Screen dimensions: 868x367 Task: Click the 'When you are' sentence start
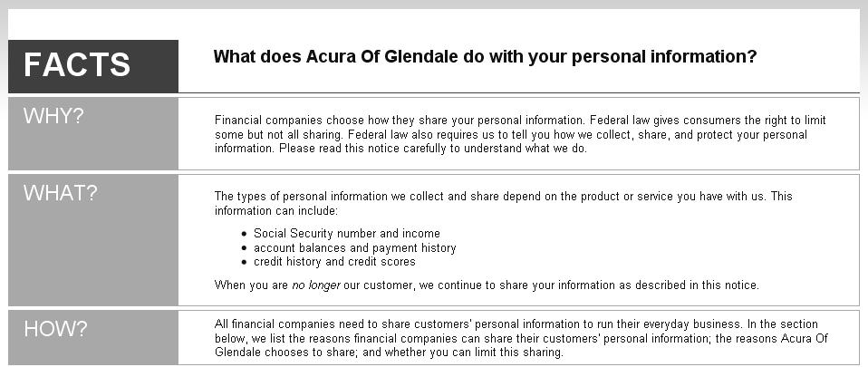click(251, 285)
